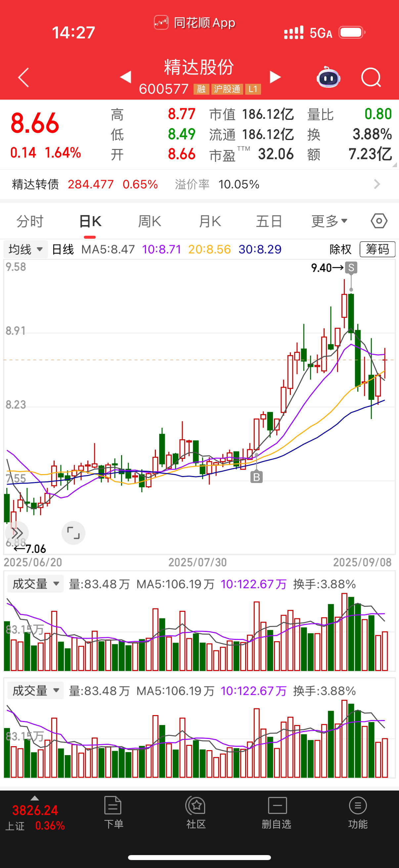The width and height of the screenshot is (399, 868).
Task: Open the 更多 period dropdown
Action: point(329,221)
